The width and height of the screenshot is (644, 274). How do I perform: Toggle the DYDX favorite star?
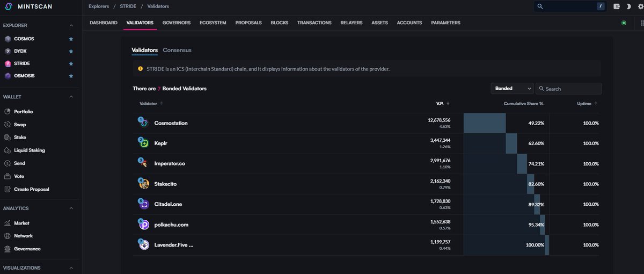point(71,52)
